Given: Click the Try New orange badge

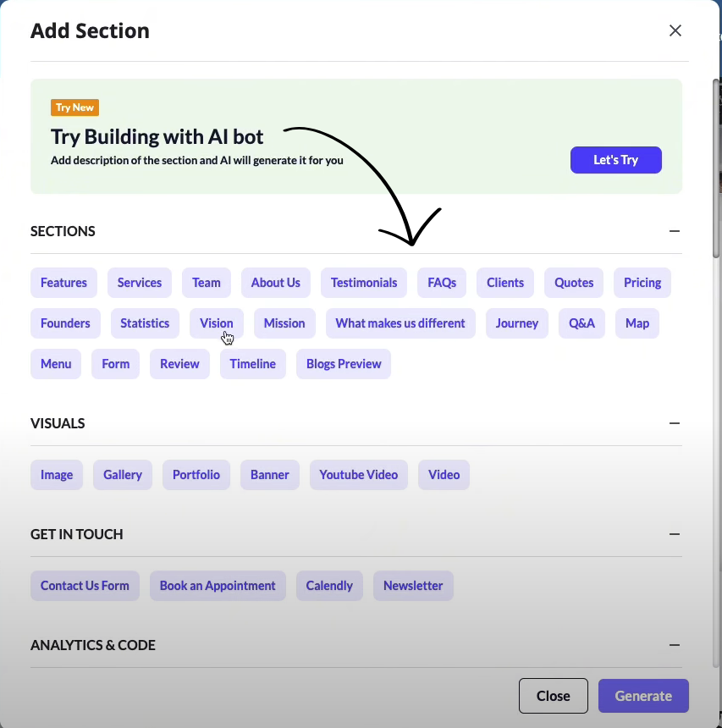Looking at the screenshot, I should pyautogui.click(x=74, y=108).
